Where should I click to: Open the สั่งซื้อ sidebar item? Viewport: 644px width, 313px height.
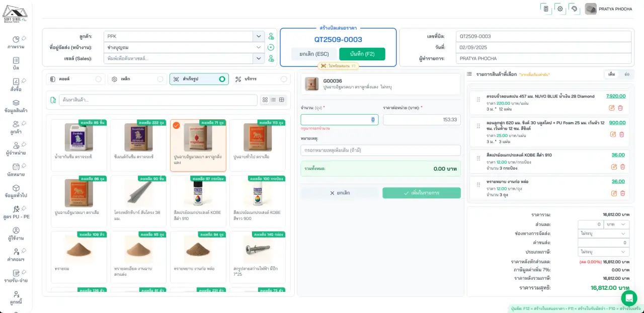(x=16, y=85)
